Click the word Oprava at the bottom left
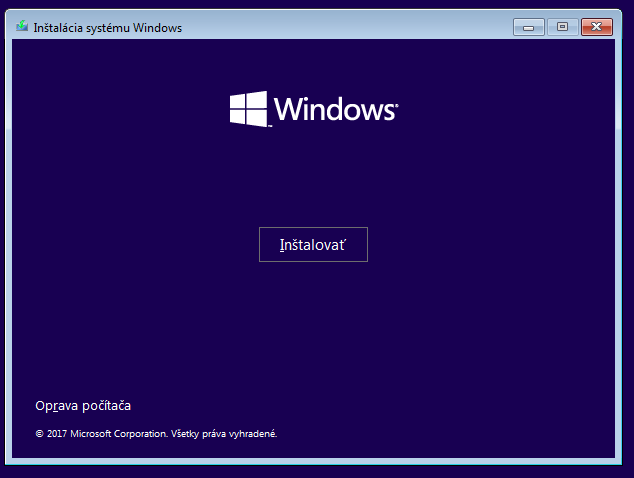The image size is (634, 478). tap(55, 406)
